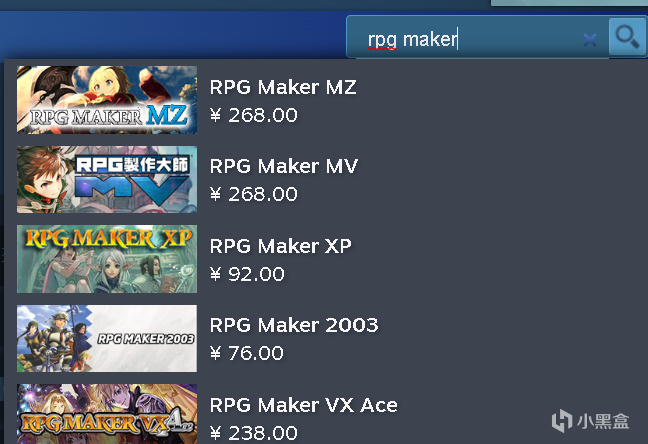Click the magnifying glass search icon
Screen dimensions: 648x444
tap(627, 37)
